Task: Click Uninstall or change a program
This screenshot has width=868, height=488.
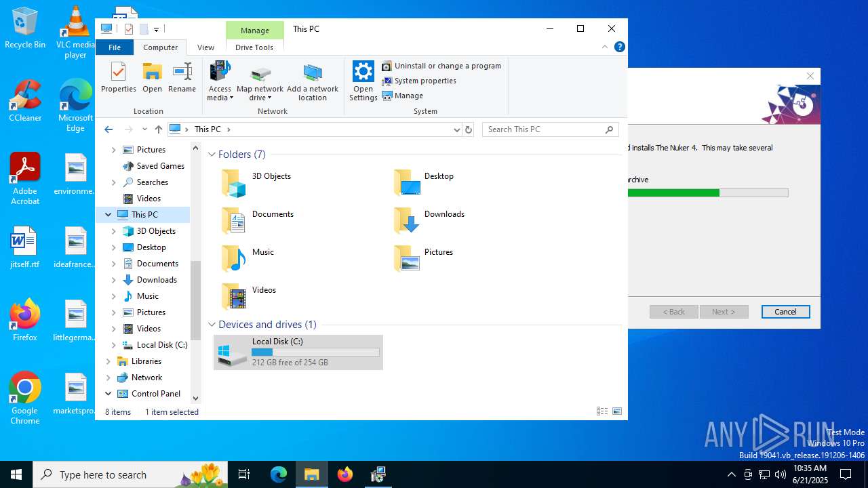Action: (441, 66)
